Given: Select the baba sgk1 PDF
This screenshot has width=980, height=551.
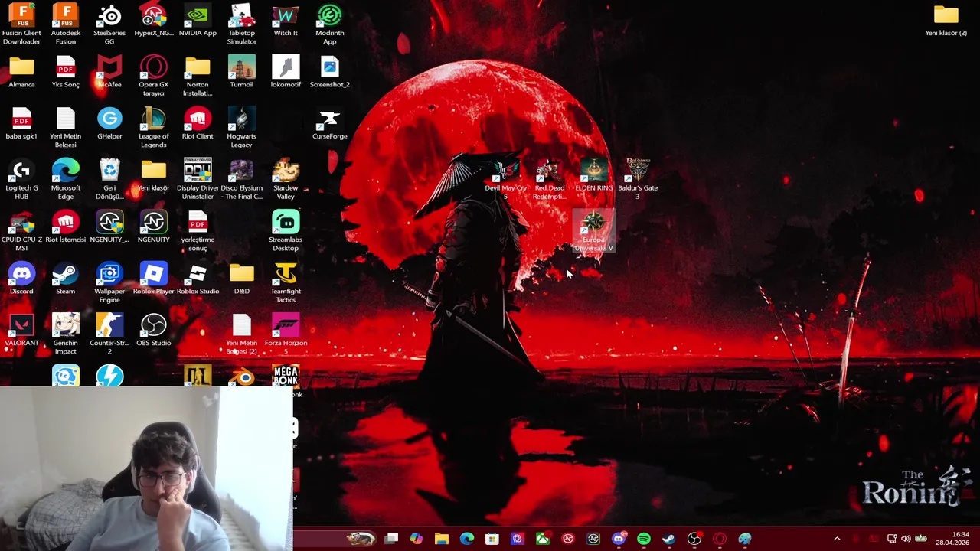Looking at the screenshot, I should pos(21,124).
